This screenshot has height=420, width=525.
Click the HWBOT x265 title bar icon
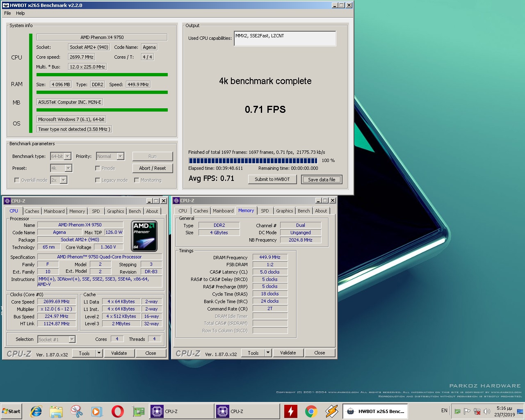tap(6, 5)
